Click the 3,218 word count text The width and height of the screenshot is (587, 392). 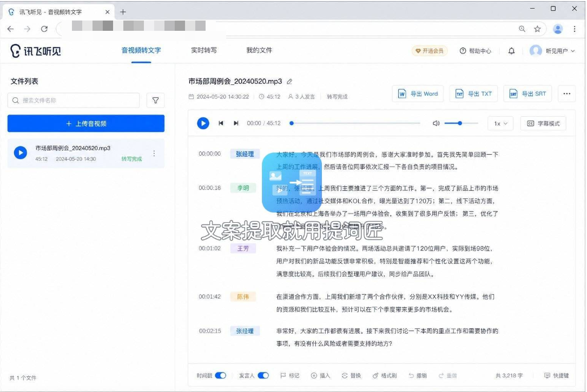coord(509,376)
